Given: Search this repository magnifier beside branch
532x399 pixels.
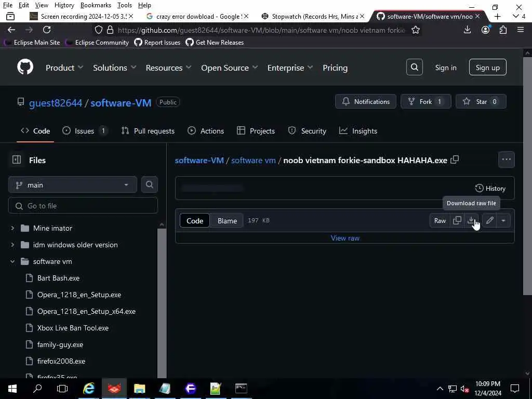Looking at the screenshot, I should click(x=149, y=184).
